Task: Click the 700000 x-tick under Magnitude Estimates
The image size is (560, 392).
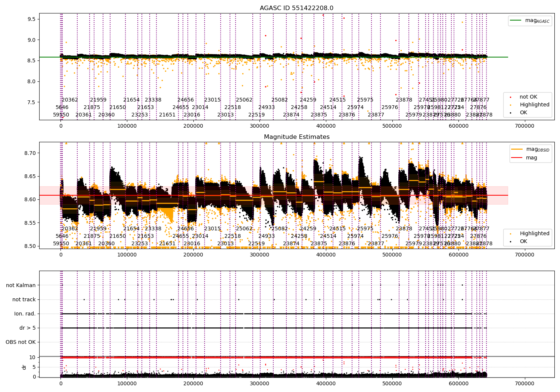Action: coord(525,255)
